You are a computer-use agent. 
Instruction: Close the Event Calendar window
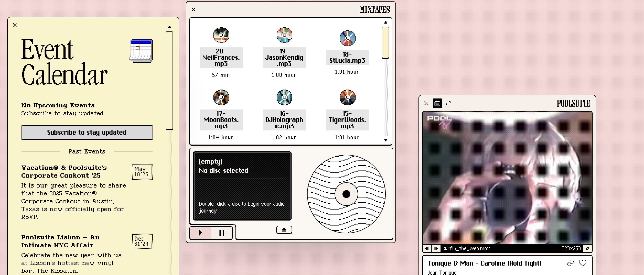coord(15,25)
